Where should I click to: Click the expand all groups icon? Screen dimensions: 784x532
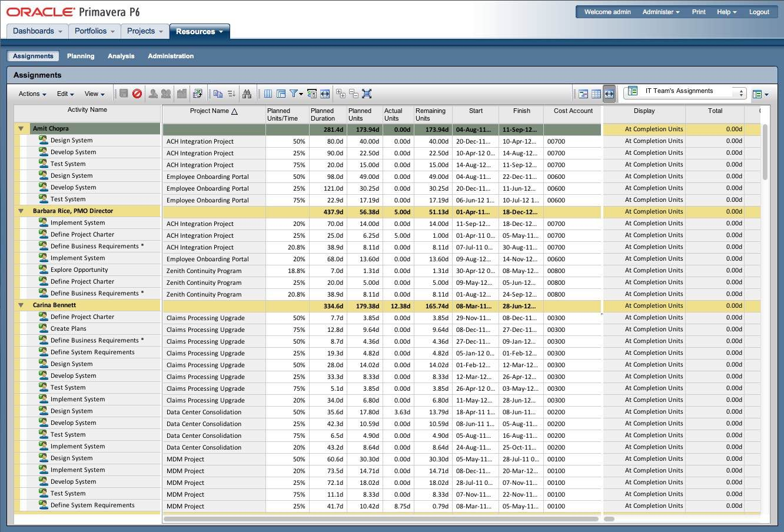click(x=340, y=94)
